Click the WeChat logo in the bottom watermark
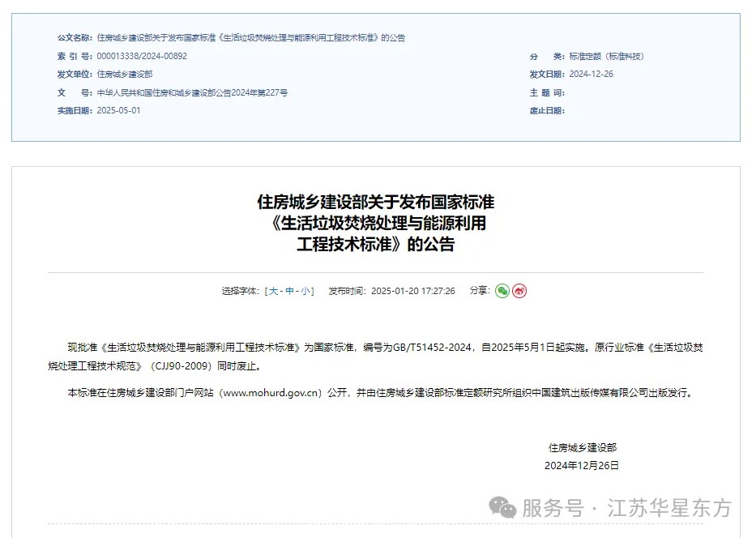756x538 pixels. pos(502,508)
